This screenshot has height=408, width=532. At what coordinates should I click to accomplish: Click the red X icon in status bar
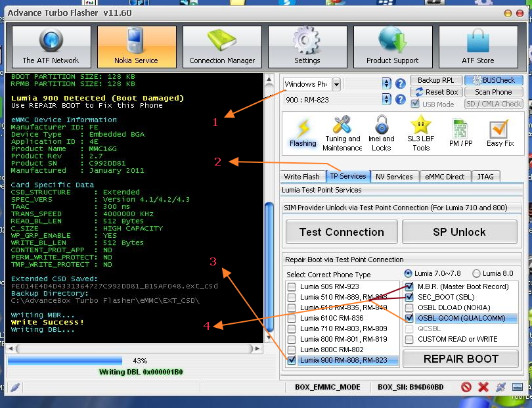pos(483,387)
